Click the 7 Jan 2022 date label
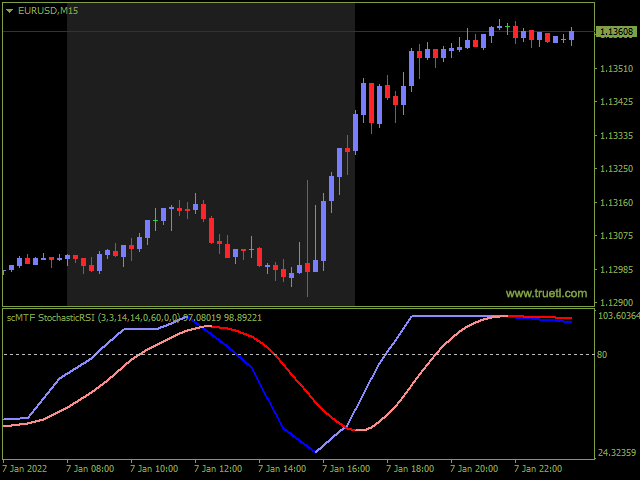 pyautogui.click(x=25, y=469)
